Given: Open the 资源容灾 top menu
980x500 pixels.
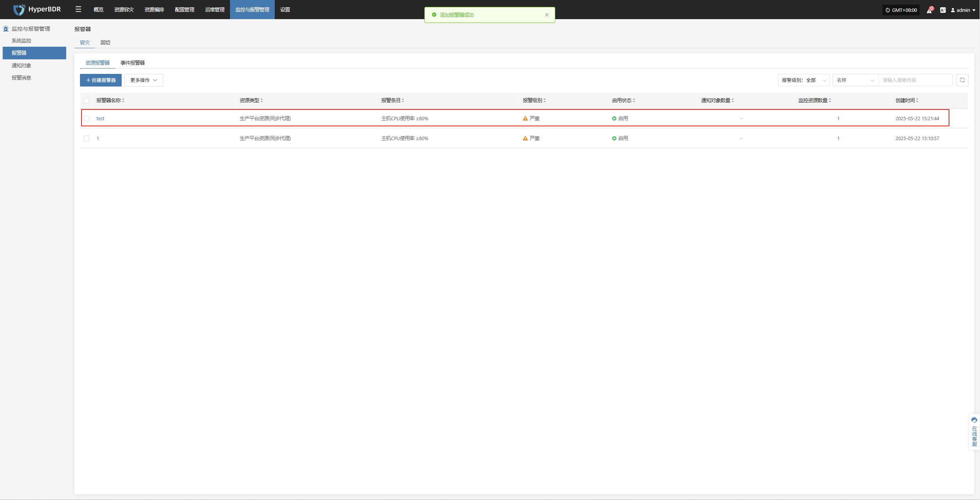Looking at the screenshot, I should tap(124, 10).
